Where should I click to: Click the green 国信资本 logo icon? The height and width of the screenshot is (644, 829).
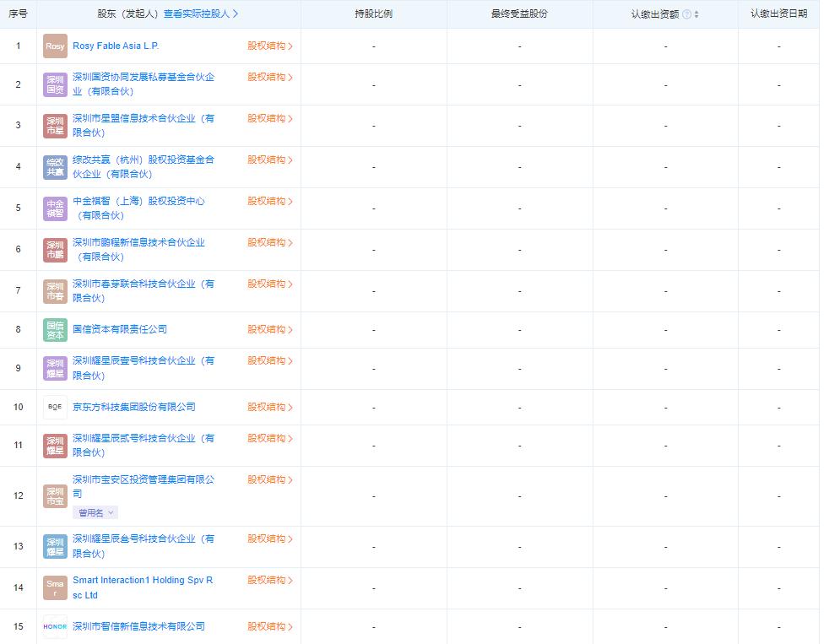[55, 330]
